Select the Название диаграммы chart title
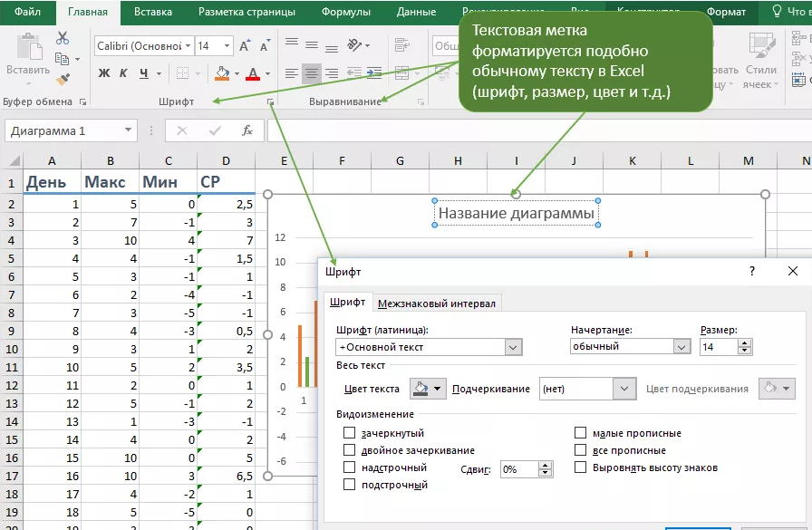This screenshot has height=530, width=812. pos(517,213)
